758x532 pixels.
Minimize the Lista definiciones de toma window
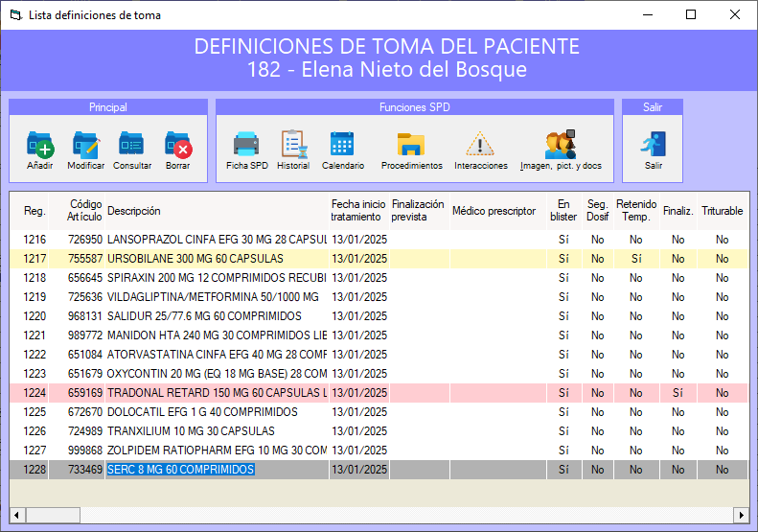point(648,15)
